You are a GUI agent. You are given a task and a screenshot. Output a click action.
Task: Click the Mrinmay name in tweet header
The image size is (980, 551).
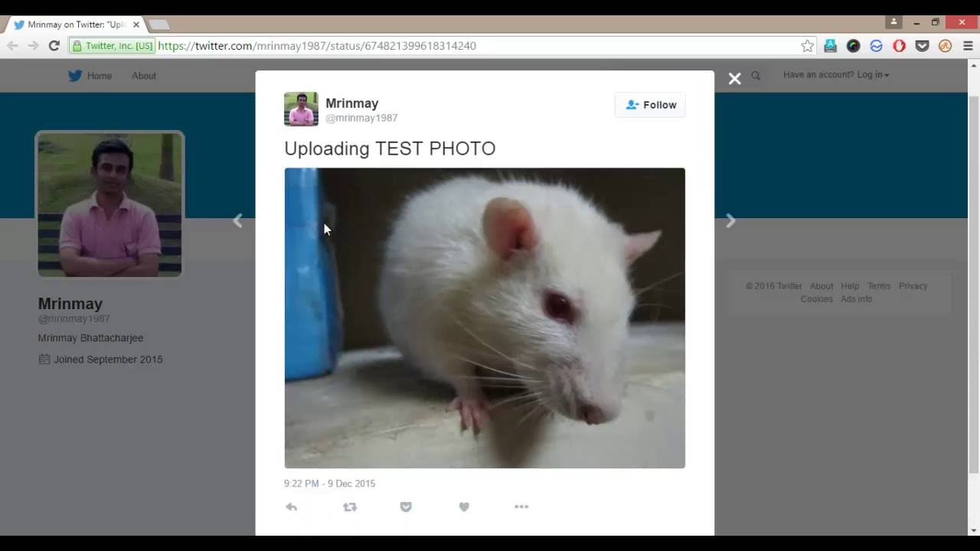coord(352,103)
